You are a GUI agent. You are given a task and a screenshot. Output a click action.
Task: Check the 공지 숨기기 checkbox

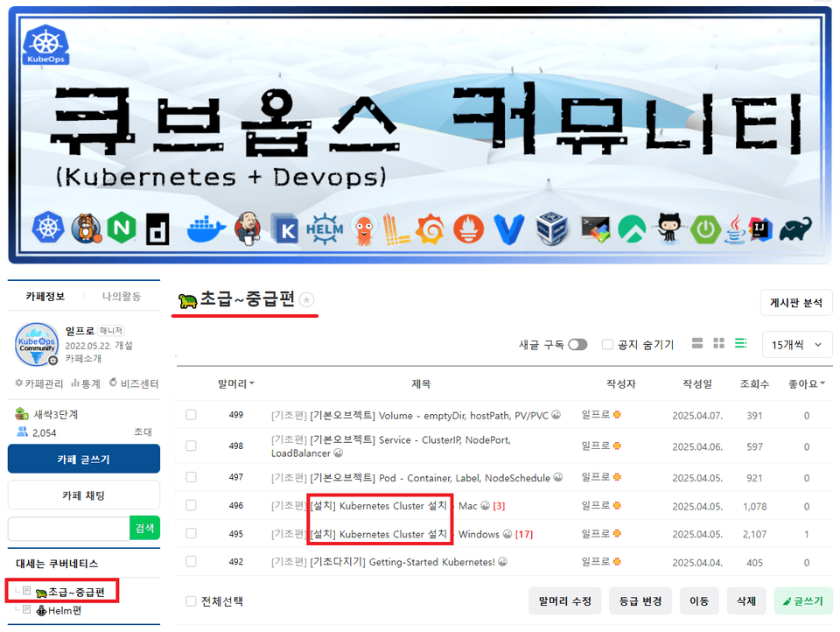click(x=607, y=344)
